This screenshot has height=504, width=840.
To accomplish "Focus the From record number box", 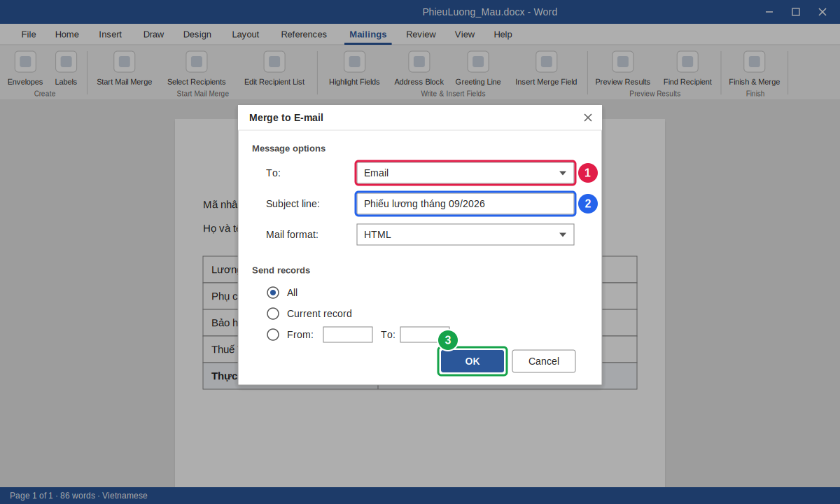I will 348,335.
